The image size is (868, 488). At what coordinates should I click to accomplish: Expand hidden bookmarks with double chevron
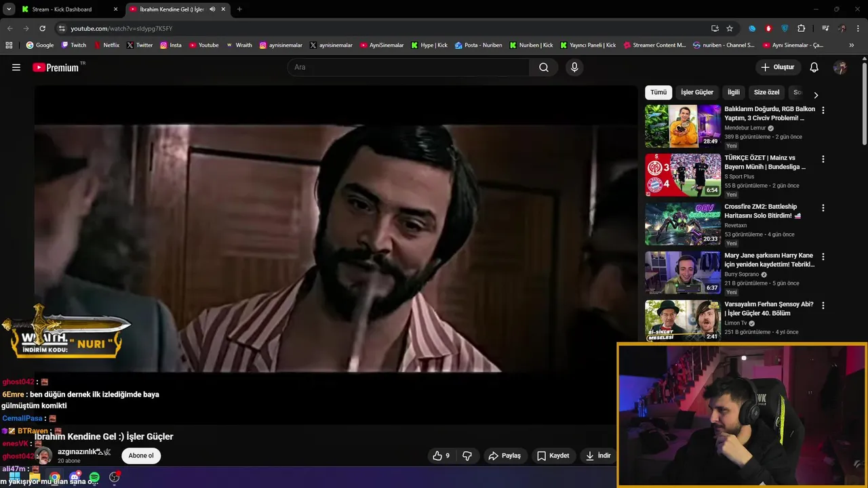[852, 45]
